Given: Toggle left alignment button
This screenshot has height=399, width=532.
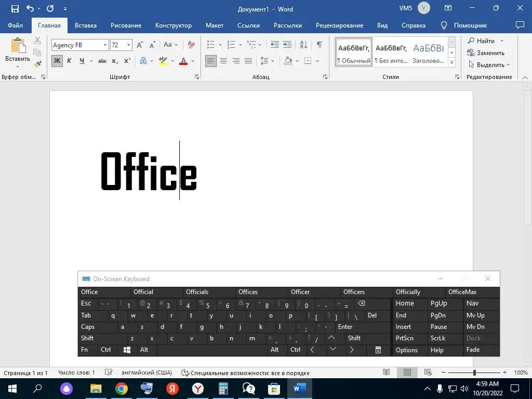Looking at the screenshot, I should [211, 61].
